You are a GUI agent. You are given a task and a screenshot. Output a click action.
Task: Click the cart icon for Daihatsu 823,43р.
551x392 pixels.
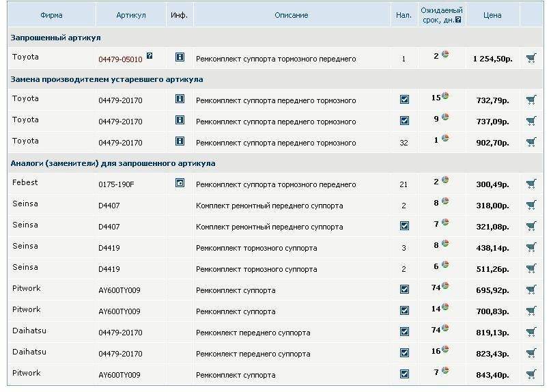point(531,353)
